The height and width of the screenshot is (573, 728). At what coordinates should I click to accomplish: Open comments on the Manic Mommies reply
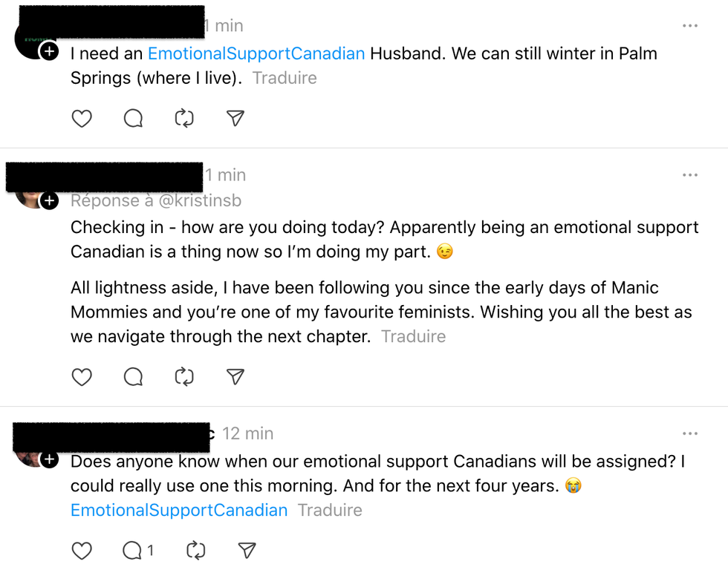coord(133,377)
